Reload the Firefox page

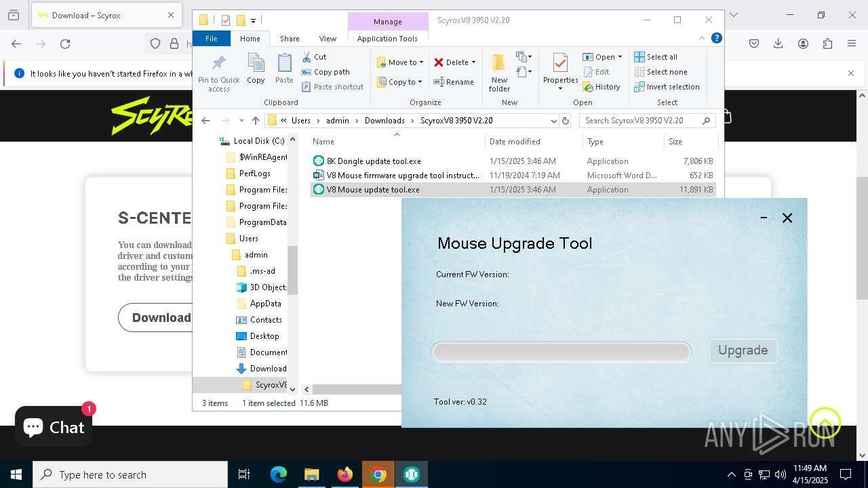coord(65,43)
